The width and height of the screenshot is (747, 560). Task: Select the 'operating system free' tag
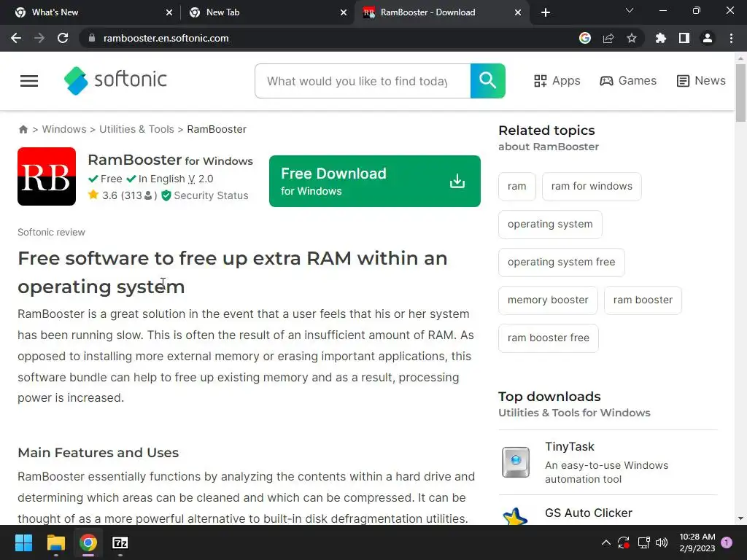coord(561,262)
